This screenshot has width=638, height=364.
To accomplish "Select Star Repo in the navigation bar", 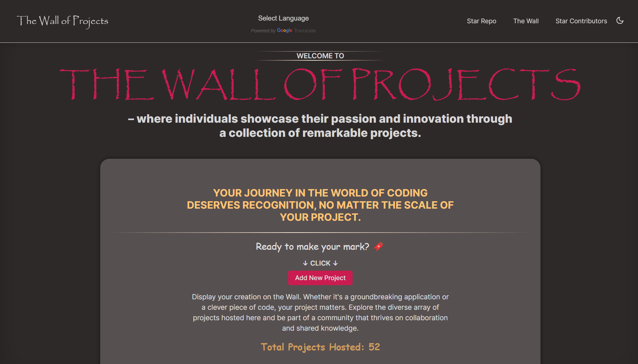I will pos(481,21).
